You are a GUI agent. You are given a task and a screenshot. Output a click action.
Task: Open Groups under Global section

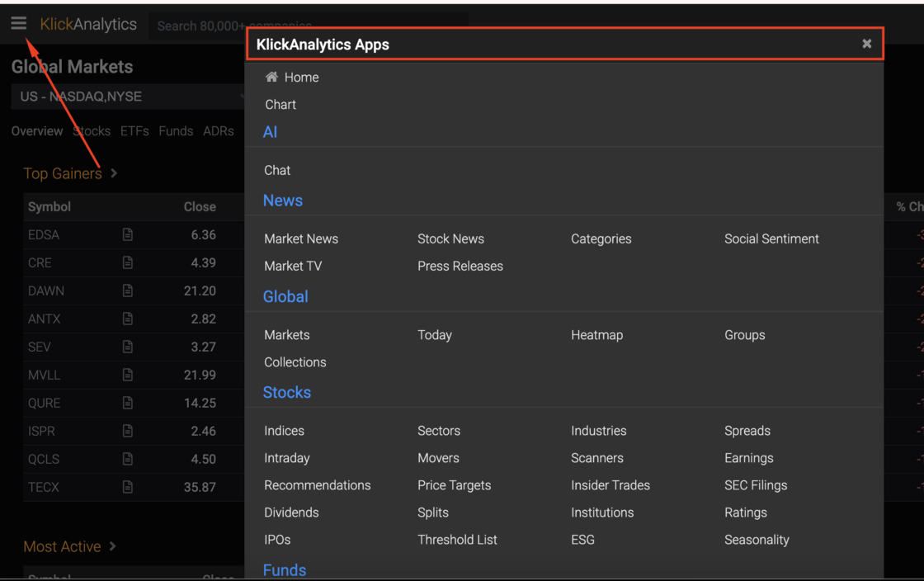click(x=745, y=335)
